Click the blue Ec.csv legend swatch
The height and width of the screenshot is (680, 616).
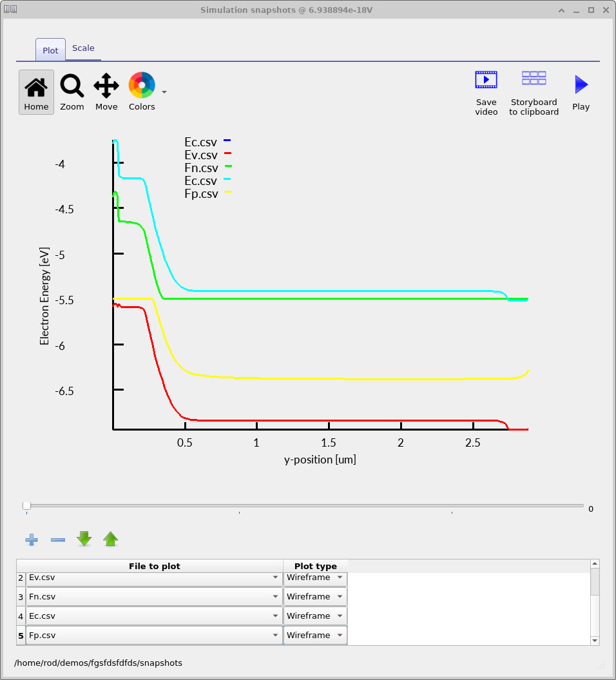(227, 141)
